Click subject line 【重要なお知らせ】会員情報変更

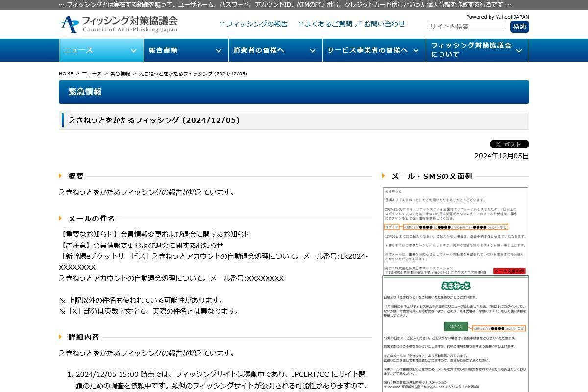(155, 234)
